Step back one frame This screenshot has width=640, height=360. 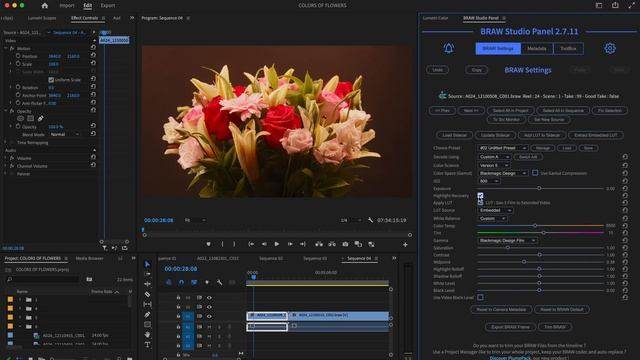[264, 244]
